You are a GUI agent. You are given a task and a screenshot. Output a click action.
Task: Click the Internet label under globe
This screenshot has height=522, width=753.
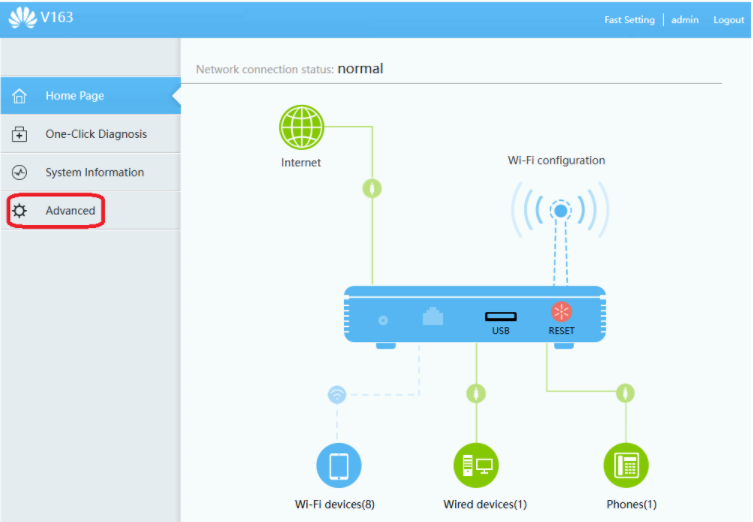301,162
